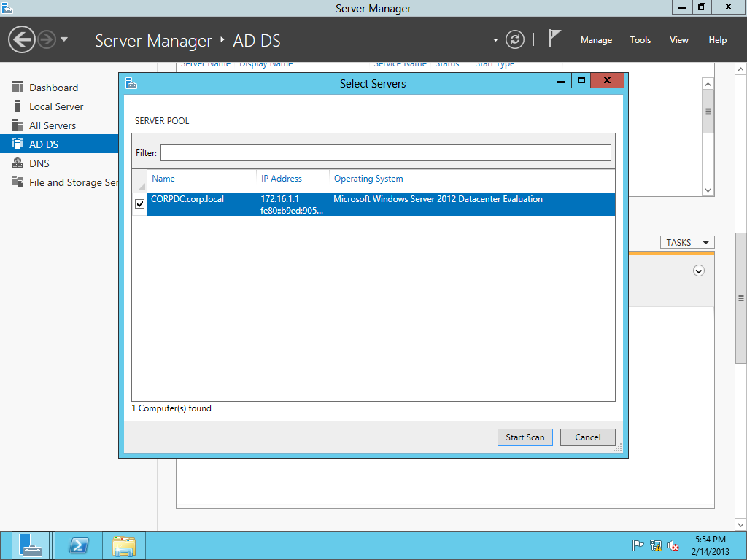The height and width of the screenshot is (560, 747).
Task: Open the Tools menu
Action: coord(640,40)
